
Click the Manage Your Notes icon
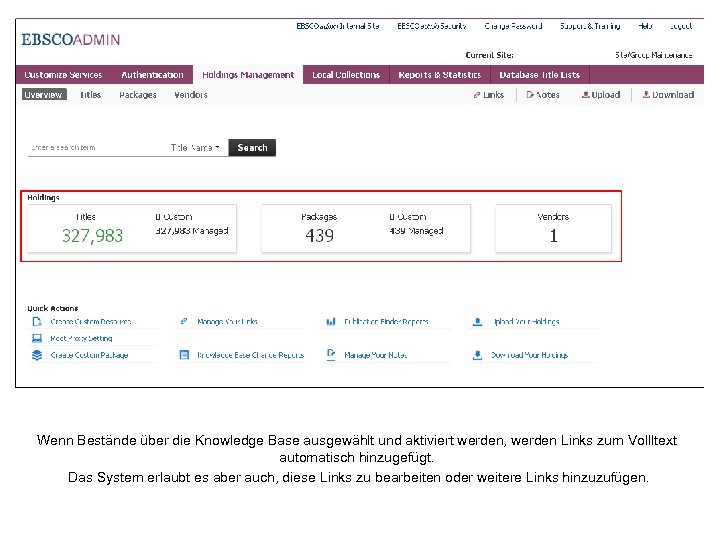click(331, 354)
